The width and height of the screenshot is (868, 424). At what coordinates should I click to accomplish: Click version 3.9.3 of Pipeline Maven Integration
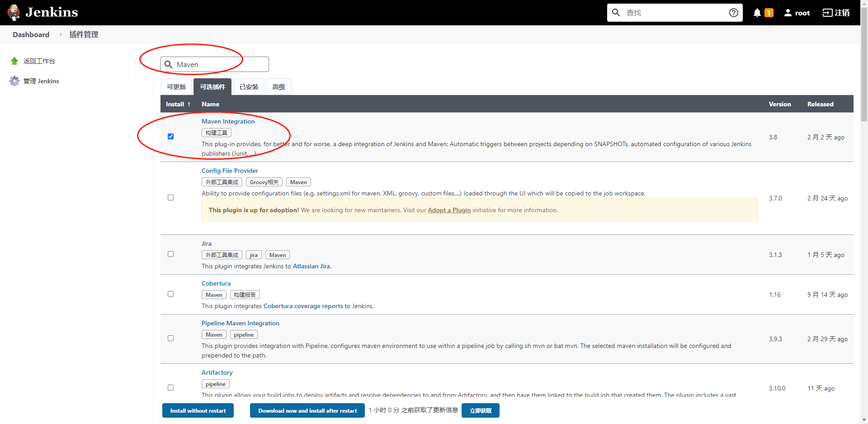(x=775, y=339)
